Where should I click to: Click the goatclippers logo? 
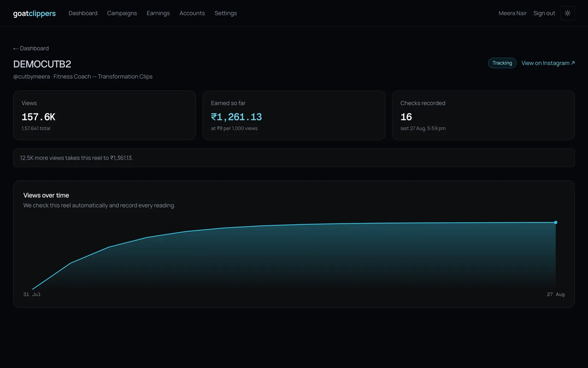(35, 14)
